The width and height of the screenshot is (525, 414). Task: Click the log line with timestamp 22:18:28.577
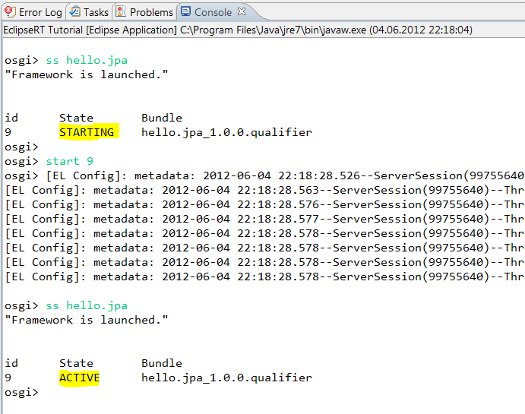pos(265,219)
